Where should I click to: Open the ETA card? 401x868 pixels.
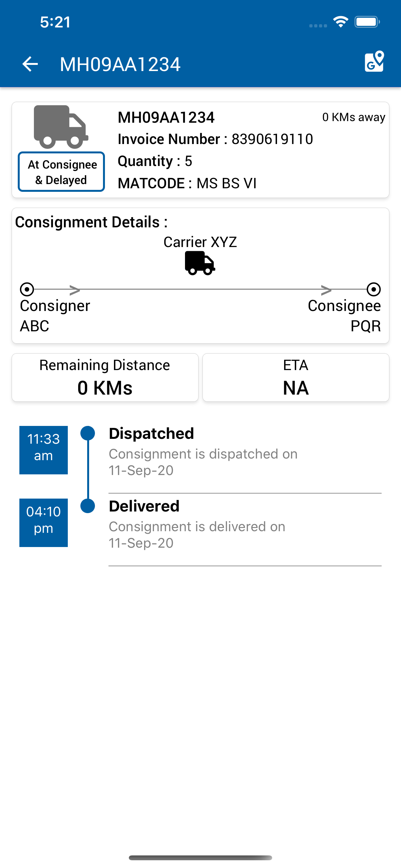coord(295,377)
